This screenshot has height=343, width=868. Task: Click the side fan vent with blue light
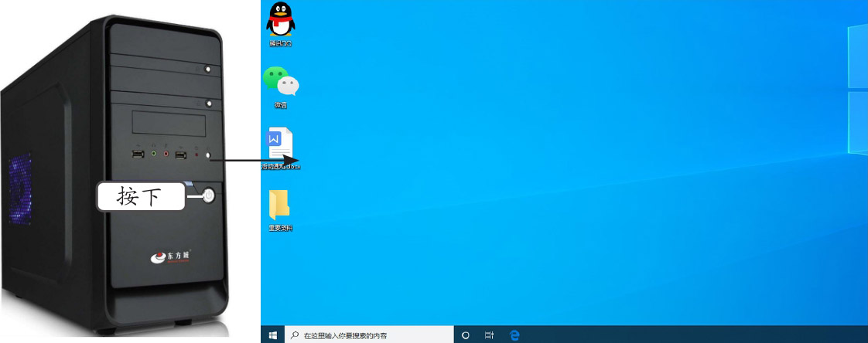(x=20, y=184)
